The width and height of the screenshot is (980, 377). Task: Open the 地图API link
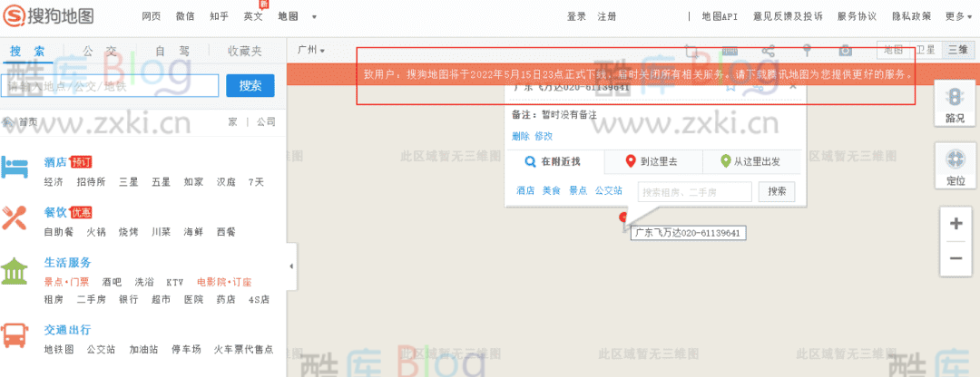720,17
